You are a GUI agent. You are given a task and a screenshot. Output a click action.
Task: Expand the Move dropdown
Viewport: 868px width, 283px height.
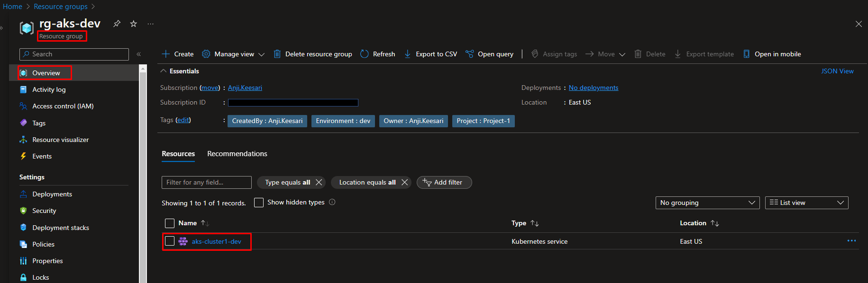coord(605,54)
